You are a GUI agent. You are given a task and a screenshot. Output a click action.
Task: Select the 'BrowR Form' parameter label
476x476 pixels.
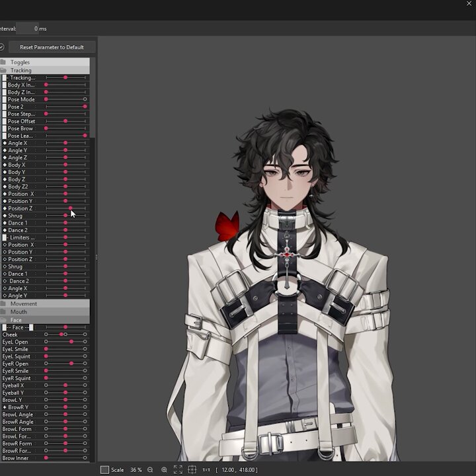[17, 444]
